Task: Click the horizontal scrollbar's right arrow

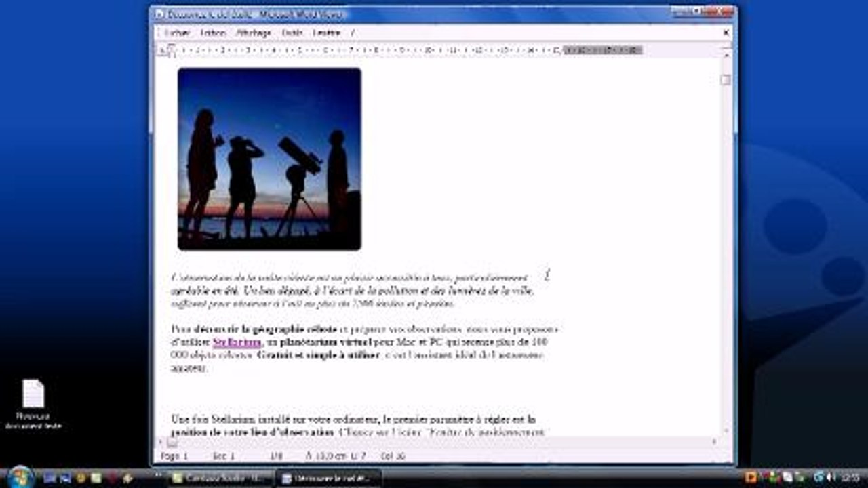Action: (714, 442)
